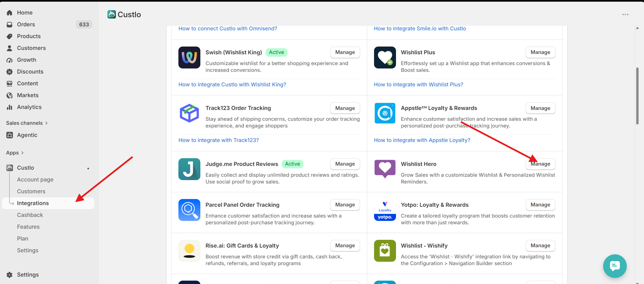Manage Rise.ai Gift Cards integration

coord(345,246)
